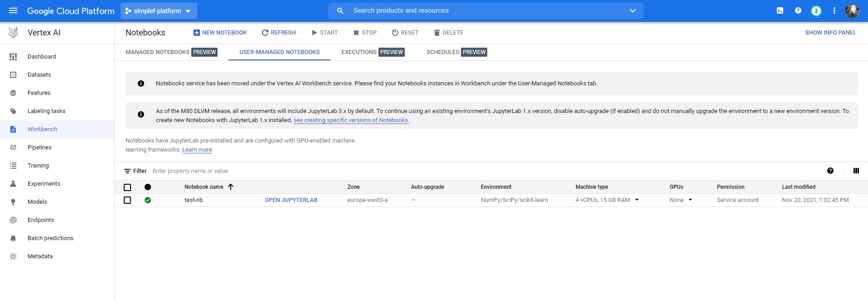The image size is (868, 300).
Task: Click the Endpoints target icon
Action: [13, 220]
